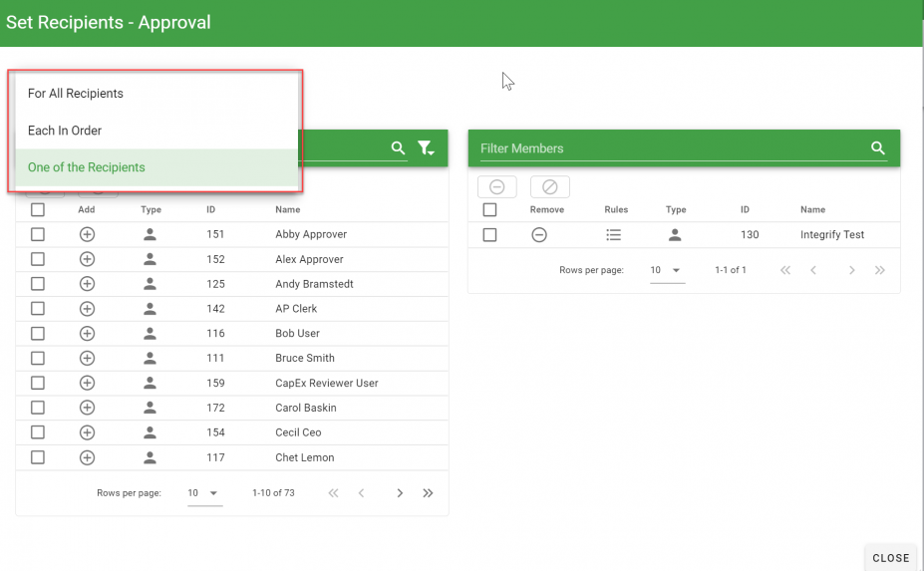
Task: Go to next page of available recipients
Action: pyautogui.click(x=400, y=493)
